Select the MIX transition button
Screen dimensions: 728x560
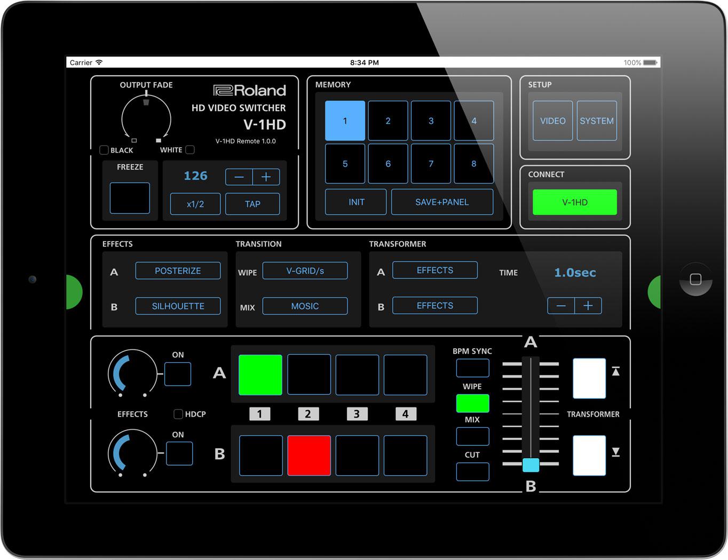click(472, 436)
